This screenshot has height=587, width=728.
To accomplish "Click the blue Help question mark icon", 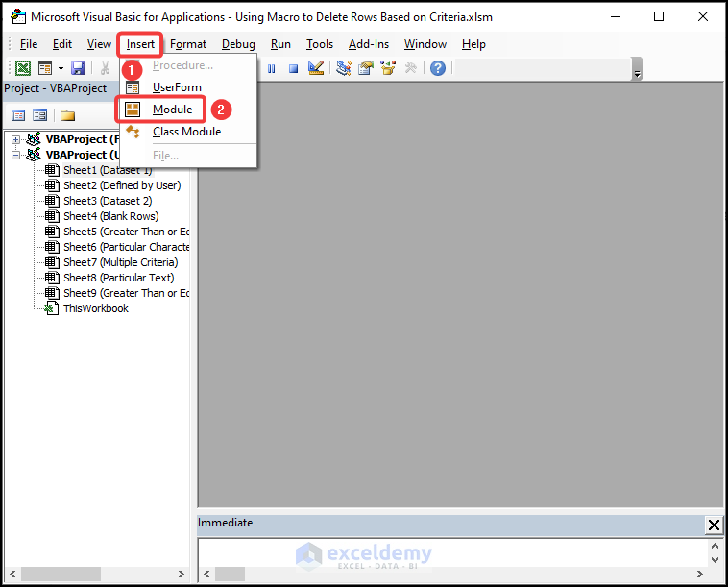I will [437, 68].
